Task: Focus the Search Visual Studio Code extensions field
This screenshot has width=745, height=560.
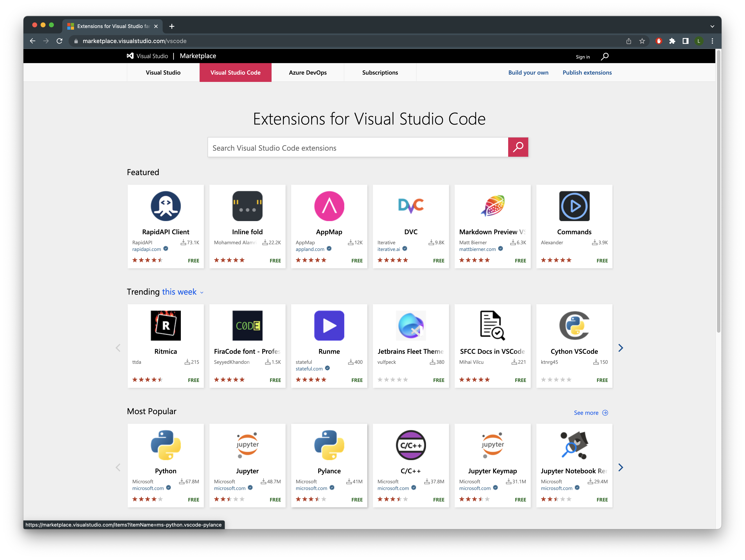Action: 358,147
